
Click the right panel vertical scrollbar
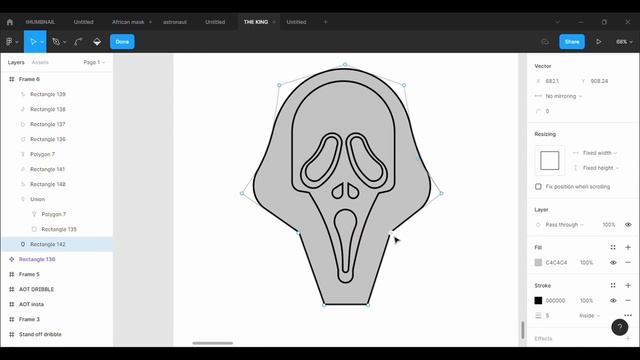[x=522, y=330]
